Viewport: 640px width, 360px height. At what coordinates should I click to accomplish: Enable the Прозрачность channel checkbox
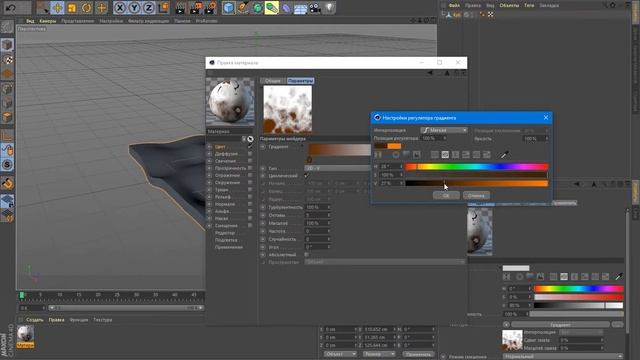pyautogui.click(x=250, y=168)
